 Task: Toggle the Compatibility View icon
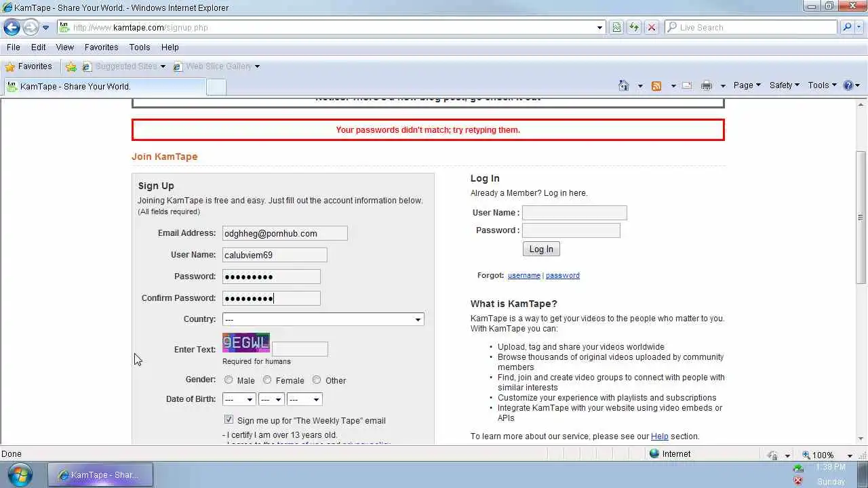tap(616, 28)
